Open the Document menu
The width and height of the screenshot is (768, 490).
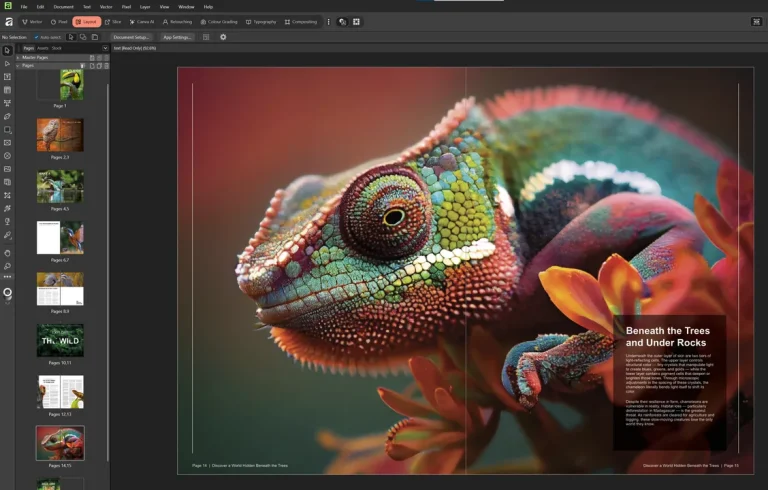[63, 6]
